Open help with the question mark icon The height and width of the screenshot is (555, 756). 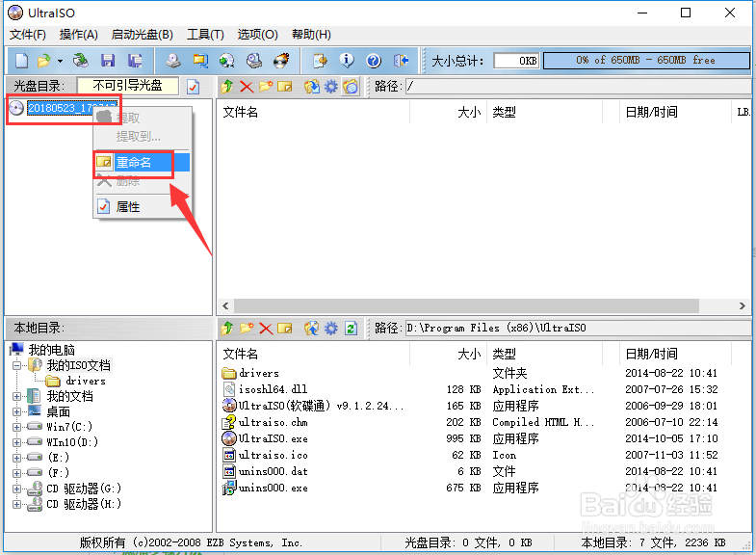coord(374,61)
